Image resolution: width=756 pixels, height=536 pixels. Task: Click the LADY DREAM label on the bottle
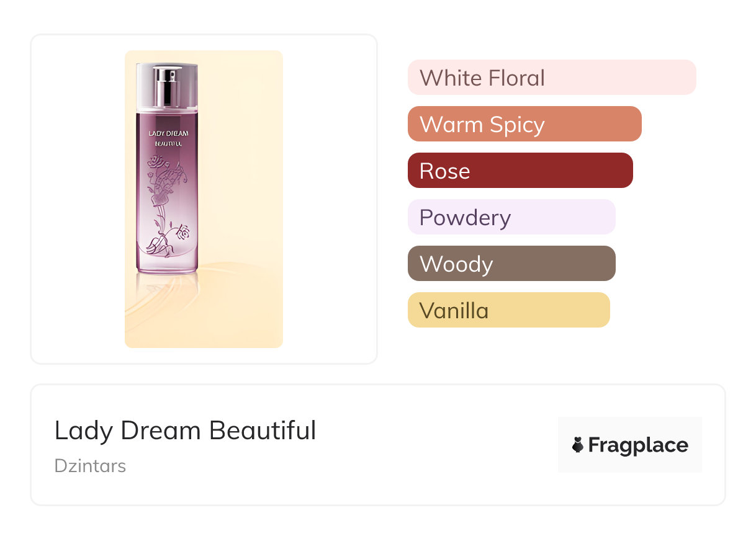tap(168, 133)
